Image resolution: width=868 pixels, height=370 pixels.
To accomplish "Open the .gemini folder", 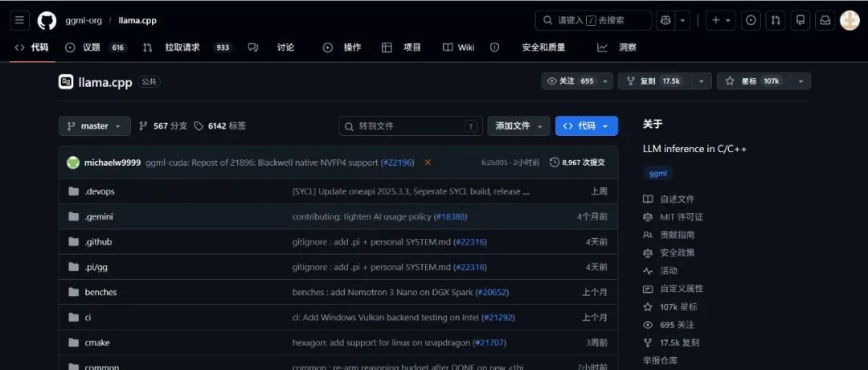I will click(x=99, y=216).
